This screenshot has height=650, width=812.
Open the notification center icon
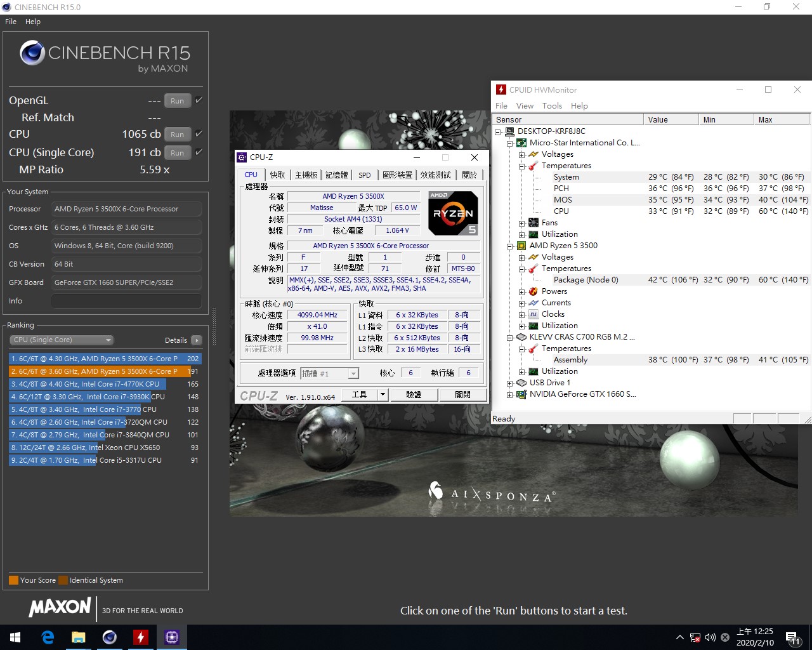[x=792, y=637]
